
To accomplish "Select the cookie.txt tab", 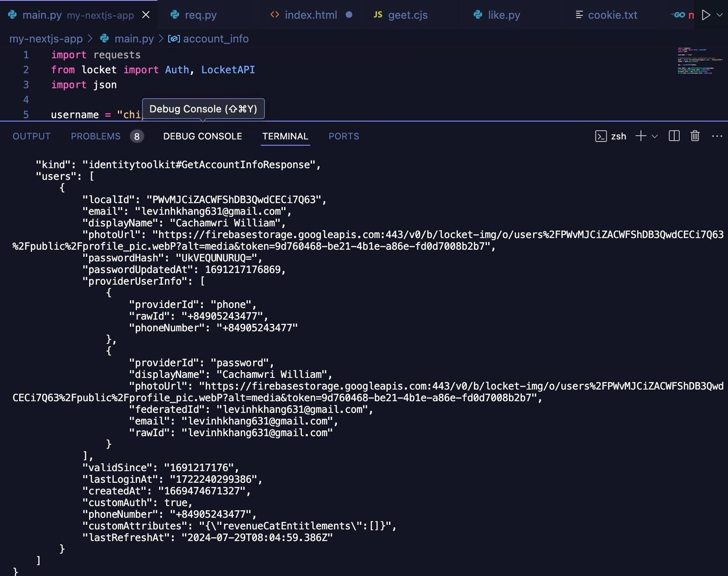I will (612, 15).
